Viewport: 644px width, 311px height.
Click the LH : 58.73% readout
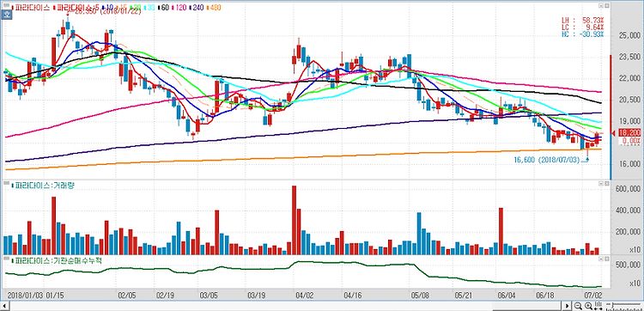[583, 20]
